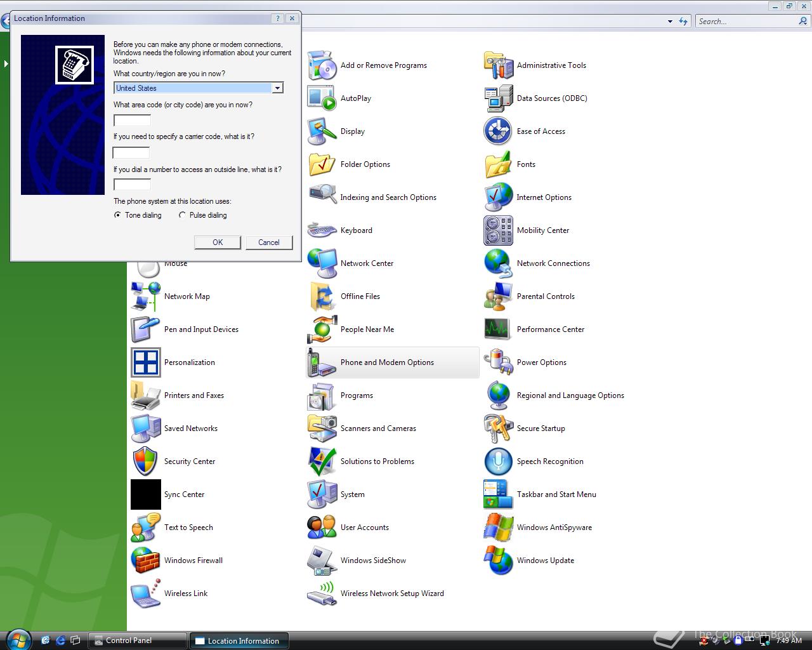The image size is (812, 650).
Task: Open Wireless Network Setup Wizard icon
Action: coord(322,594)
